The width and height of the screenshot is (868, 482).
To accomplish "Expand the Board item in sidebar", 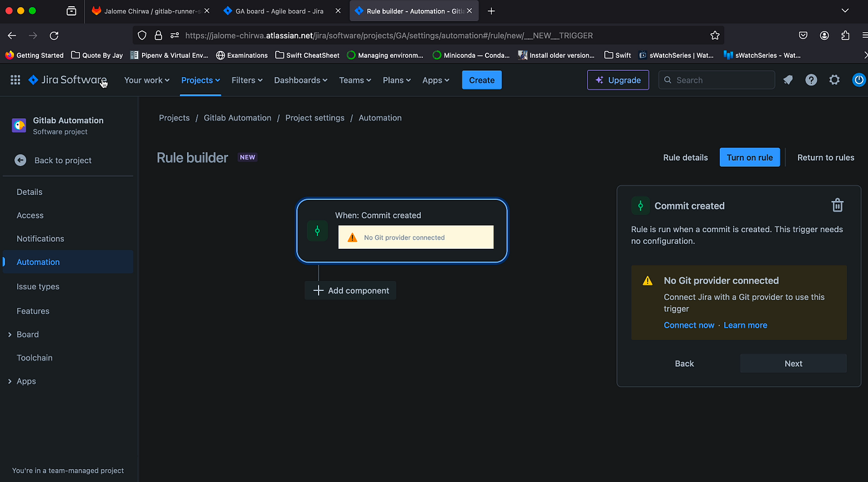I will pyautogui.click(x=10, y=334).
